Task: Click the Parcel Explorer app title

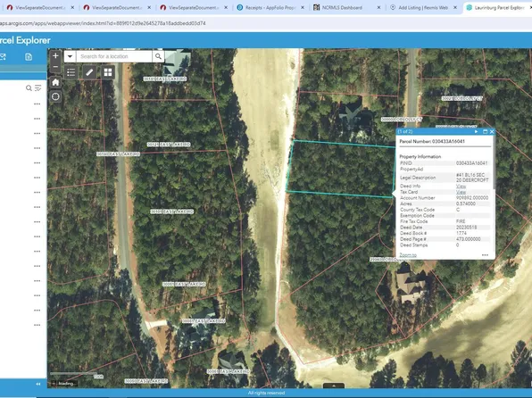Action: point(25,40)
